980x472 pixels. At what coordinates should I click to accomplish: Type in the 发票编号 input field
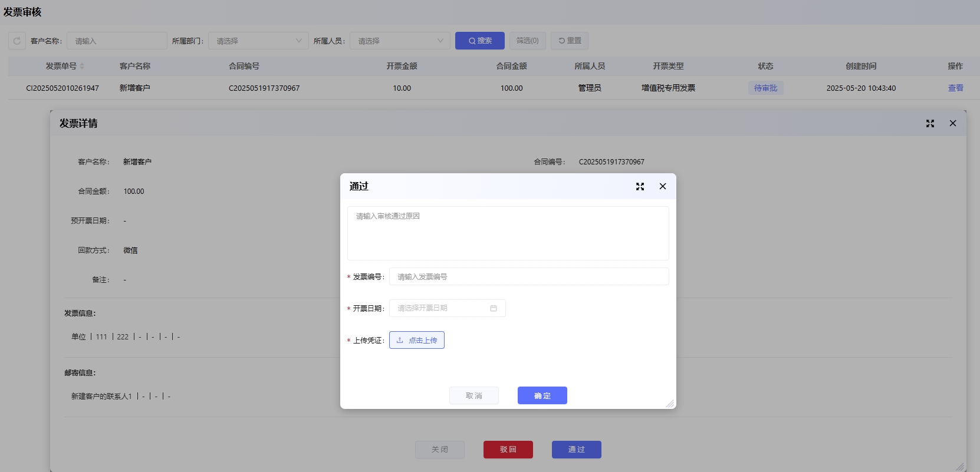(528, 276)
